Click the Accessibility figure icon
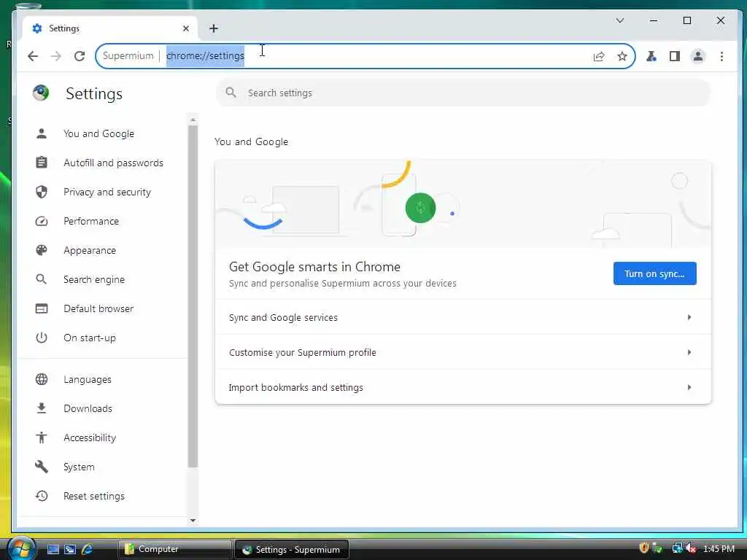Image resolution: width=747 pixels, height=560 pixels. 42,437
